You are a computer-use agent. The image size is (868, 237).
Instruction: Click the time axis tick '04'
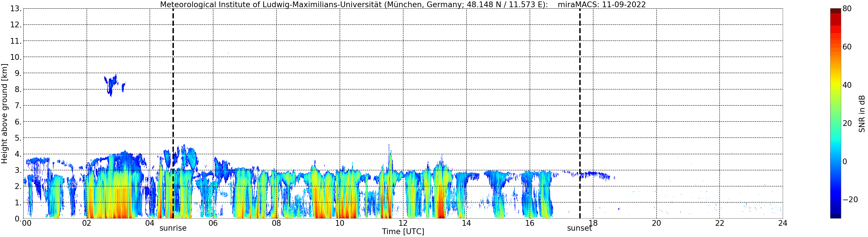[150, 223]
